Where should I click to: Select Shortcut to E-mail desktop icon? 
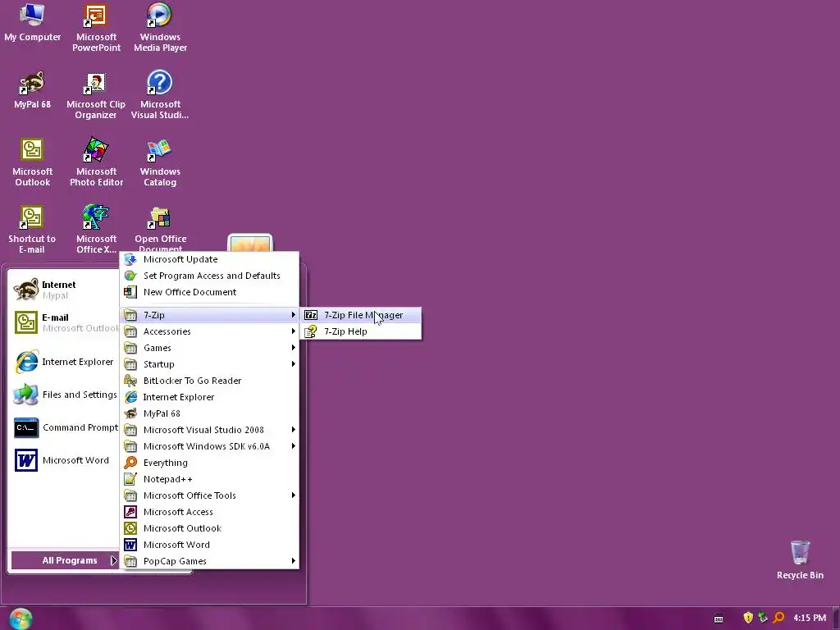tap(32, 230)
